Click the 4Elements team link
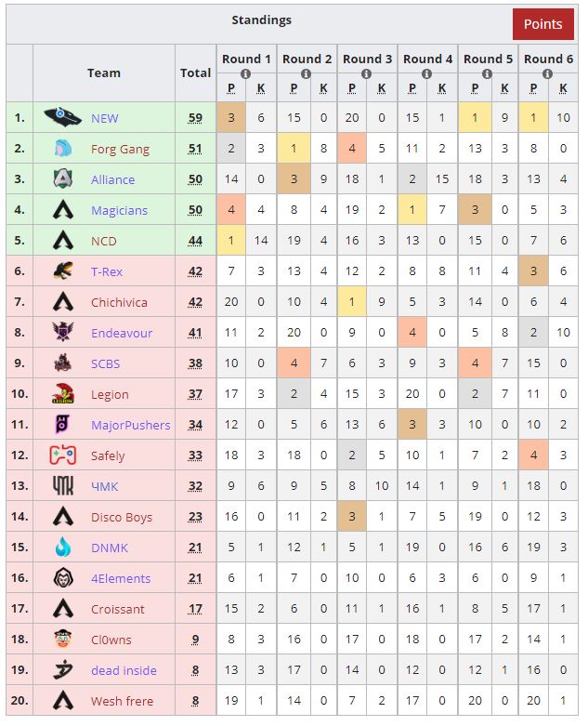 coord(121,578)
